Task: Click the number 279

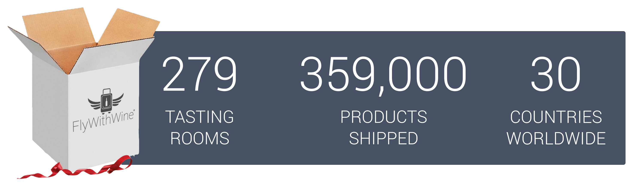Action: (199, 74)
